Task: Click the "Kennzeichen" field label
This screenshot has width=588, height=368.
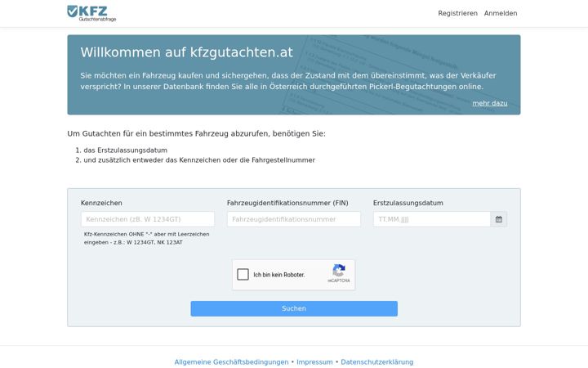Action: 101,203
